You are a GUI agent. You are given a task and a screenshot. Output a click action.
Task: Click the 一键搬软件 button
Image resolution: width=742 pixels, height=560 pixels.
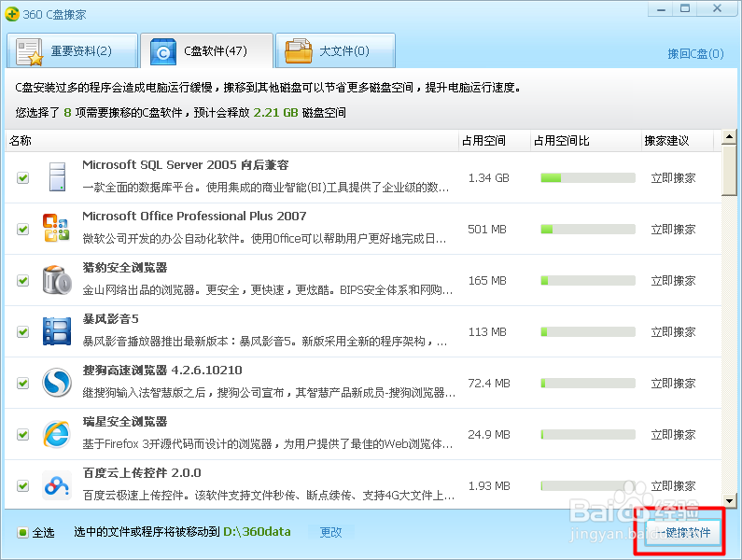(x=683, y=533)
